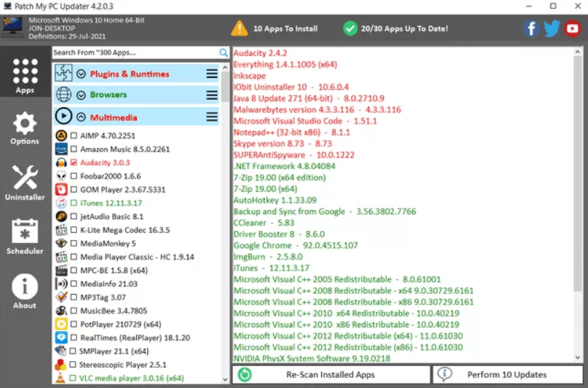Enable the Foobar2000 1.6.6 checkbox
The width and height of the screenshot is (588, 388).
tap(74, 176)
